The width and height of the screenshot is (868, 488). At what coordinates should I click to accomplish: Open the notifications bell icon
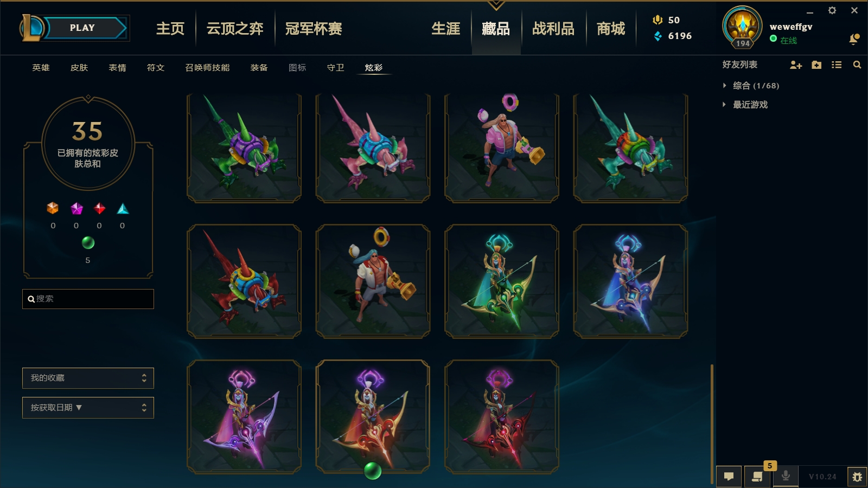point(854,39)
